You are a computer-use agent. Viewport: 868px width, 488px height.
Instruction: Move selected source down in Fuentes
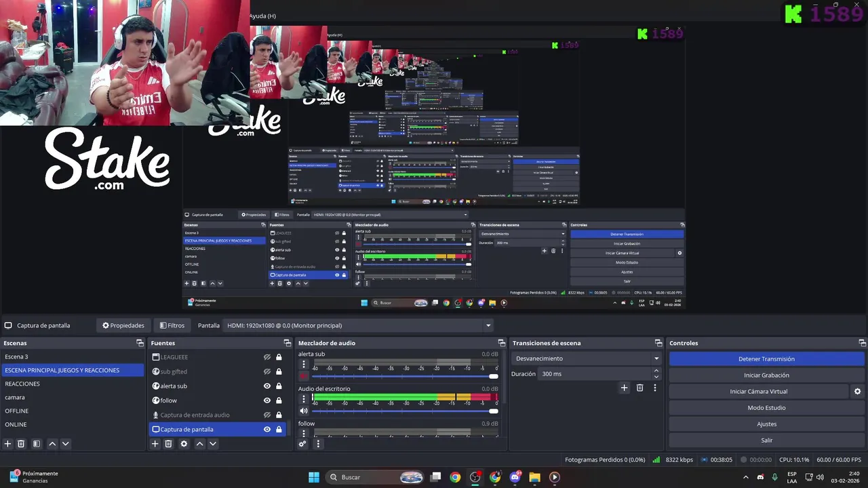pyautogui.click(x=212, y=444)
